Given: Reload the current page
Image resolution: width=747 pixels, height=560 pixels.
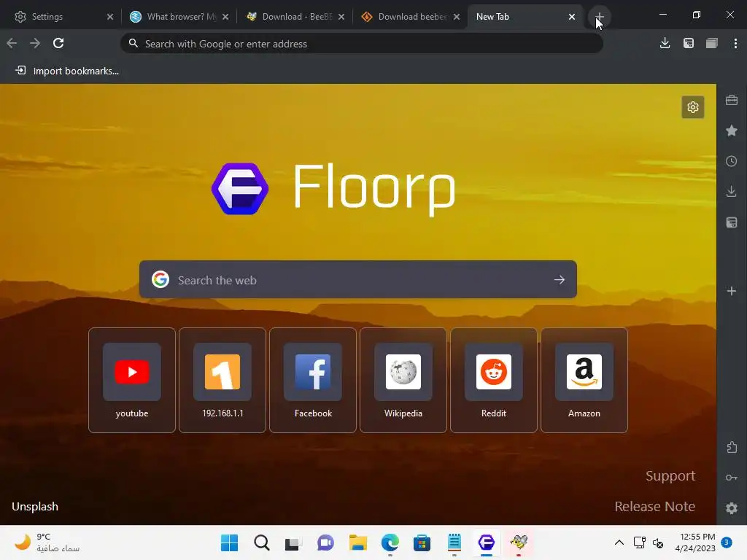Looking at the screenshot, I should tap(58, 43).
